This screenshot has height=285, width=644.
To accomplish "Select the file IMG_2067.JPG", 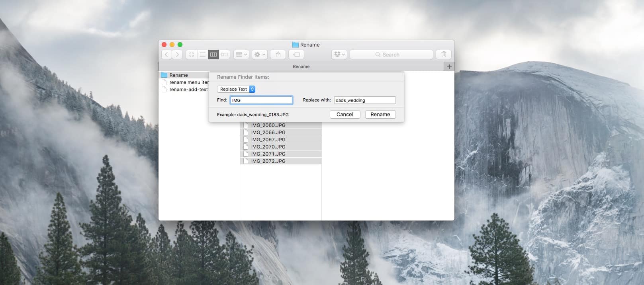I will pos(268,140).
